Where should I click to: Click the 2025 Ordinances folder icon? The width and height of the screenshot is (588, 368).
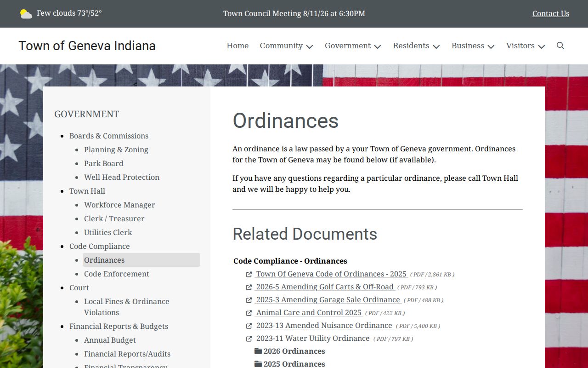pyautogui.click(x=258, y=364)
